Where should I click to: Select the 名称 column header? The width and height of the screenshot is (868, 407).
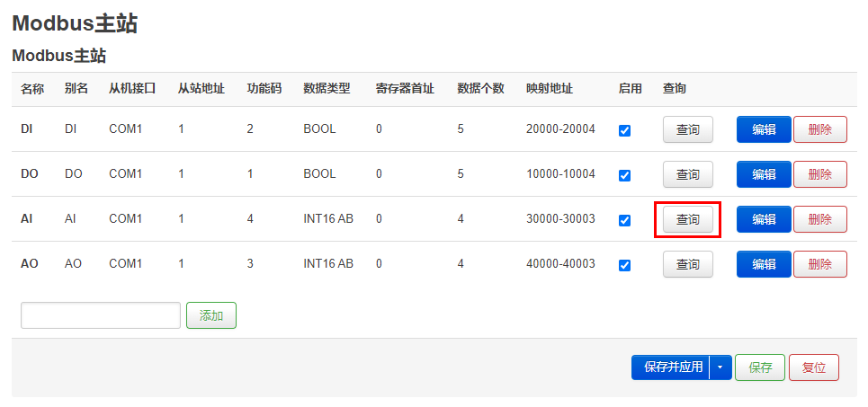point(32,88)
